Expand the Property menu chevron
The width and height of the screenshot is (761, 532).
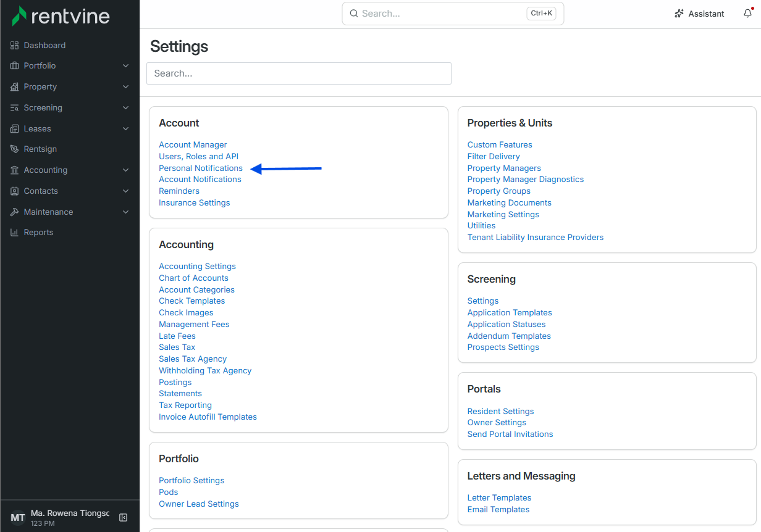[x=126, y=87]
